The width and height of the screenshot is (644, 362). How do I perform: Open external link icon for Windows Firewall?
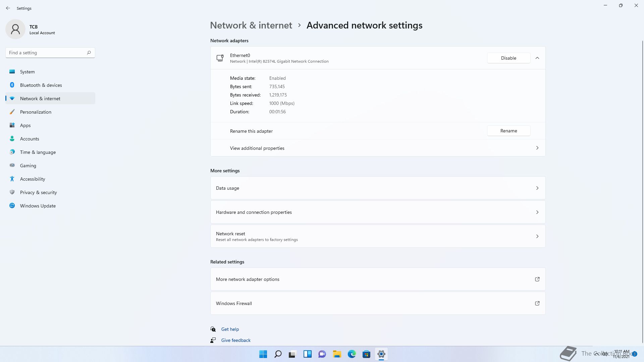(x=537, y=303)
